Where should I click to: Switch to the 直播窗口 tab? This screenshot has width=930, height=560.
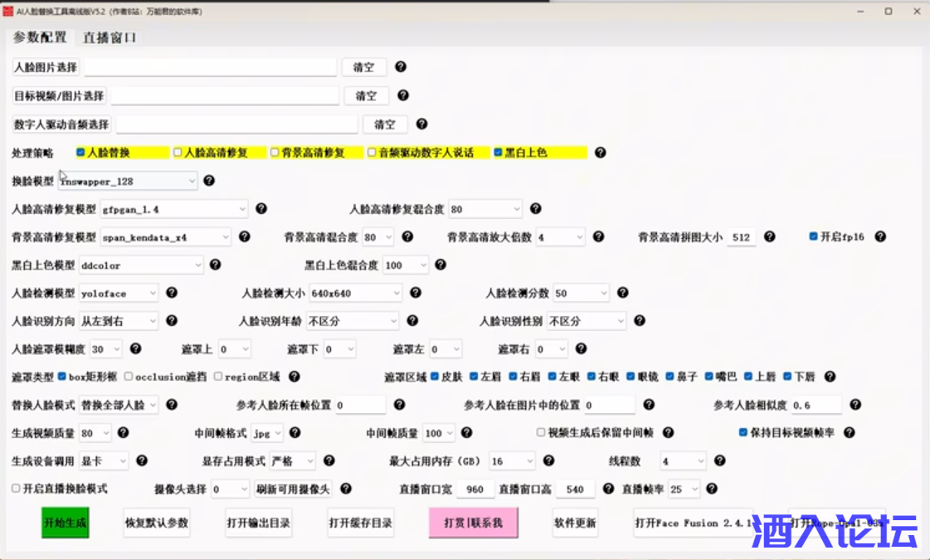tap(110, 37)
